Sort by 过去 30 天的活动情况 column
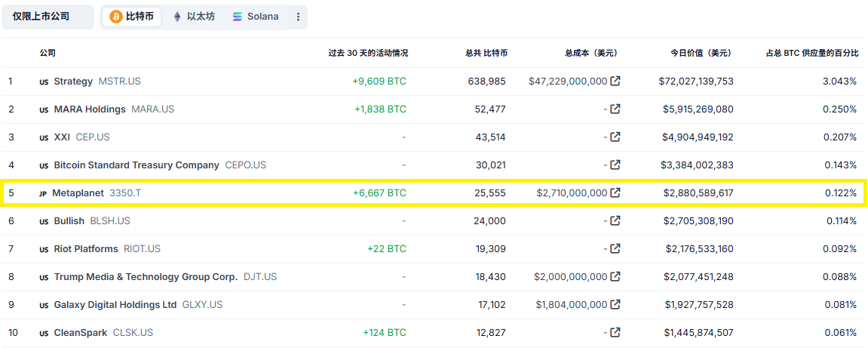Image resolution: width=868 pixels, height=348 pixels. pos(368,53)
